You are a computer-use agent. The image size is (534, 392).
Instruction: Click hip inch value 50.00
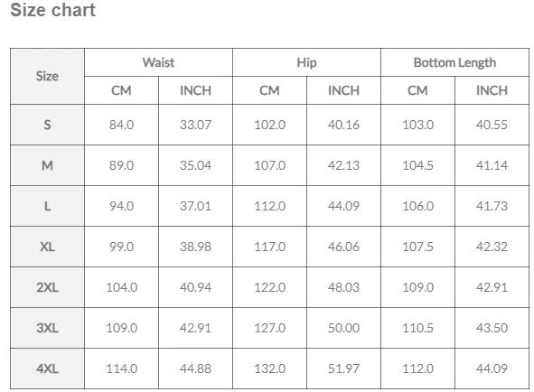click(x=343, y=328)
